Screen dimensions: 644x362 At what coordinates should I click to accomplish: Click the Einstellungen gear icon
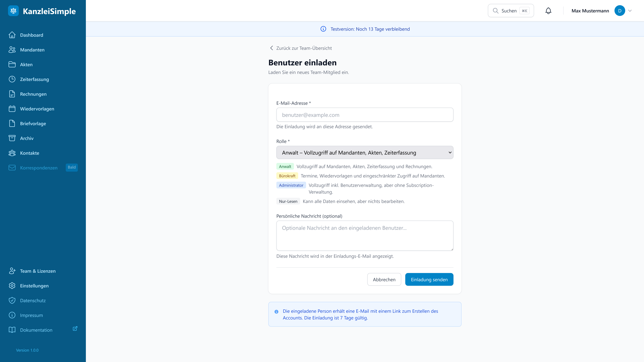(x=12, y=286)
